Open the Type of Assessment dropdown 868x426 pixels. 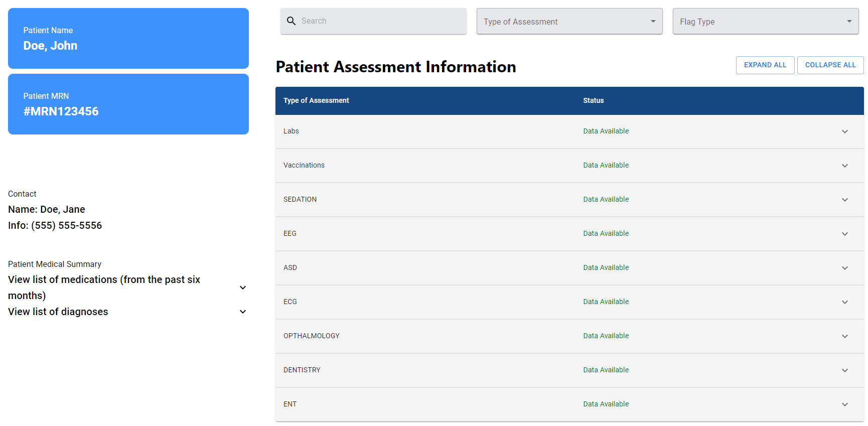click(x=569, y=22)
